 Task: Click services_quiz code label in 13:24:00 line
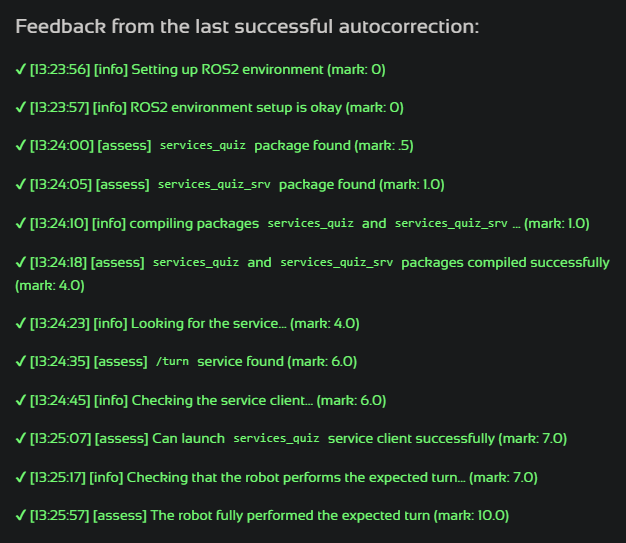click(x=202, y=146)
